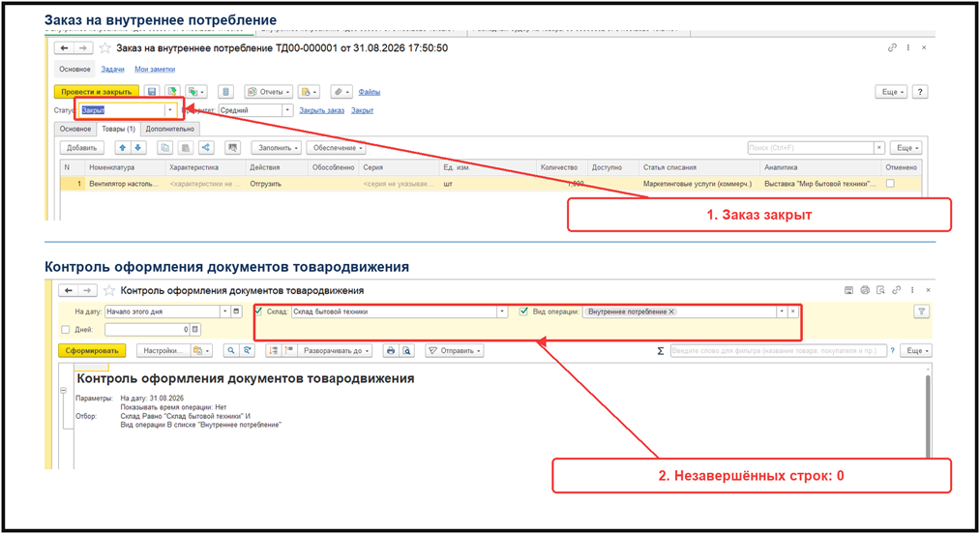
Task: Switch to the Дополнительно tab
Action: tap(170, 129)
